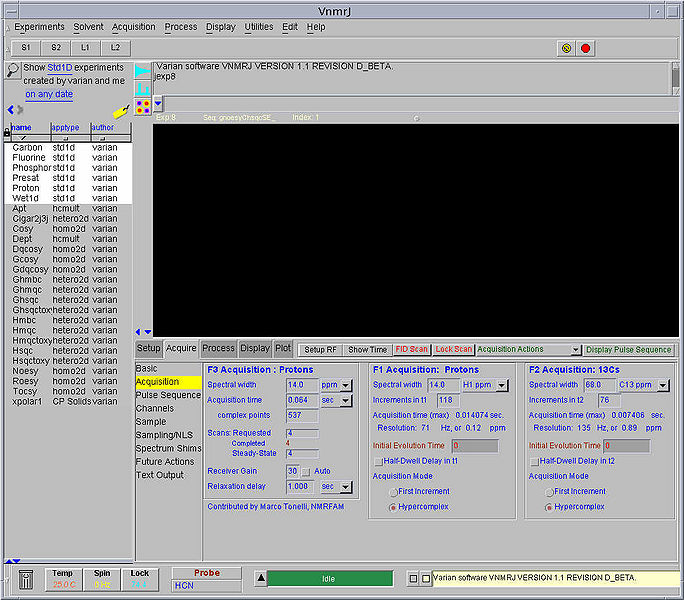Click the trash can icon
Image resolution: width=684 pixels, height=600 pixels.
pos(25,580)
